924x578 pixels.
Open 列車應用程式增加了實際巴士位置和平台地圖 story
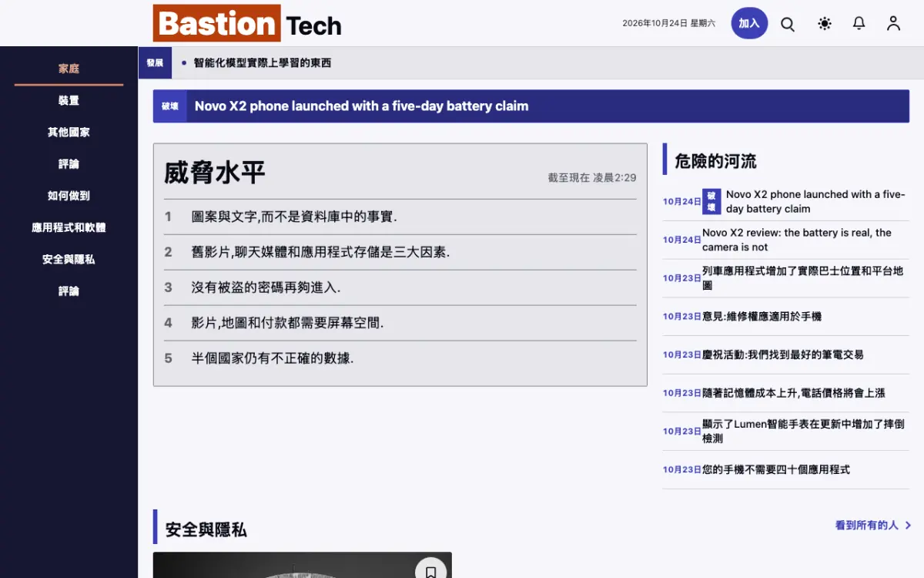[x=802, y=278]
